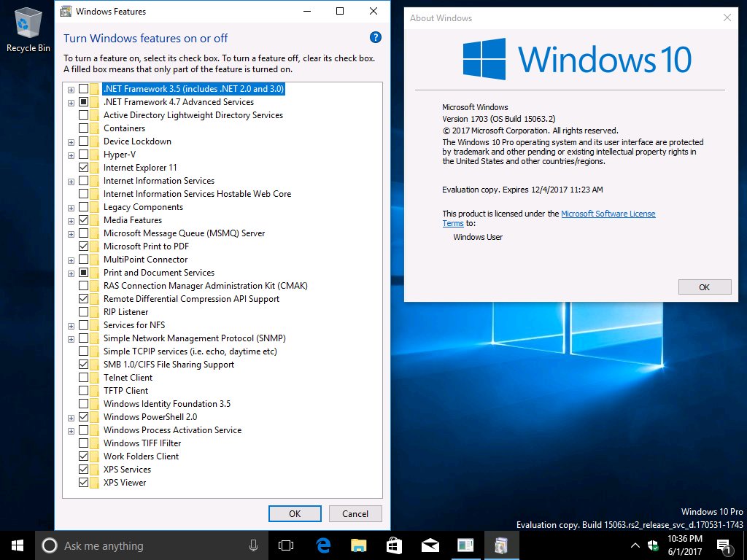
Task: Open the Recycle Bin desktop icon
Action: pos(28,29)
